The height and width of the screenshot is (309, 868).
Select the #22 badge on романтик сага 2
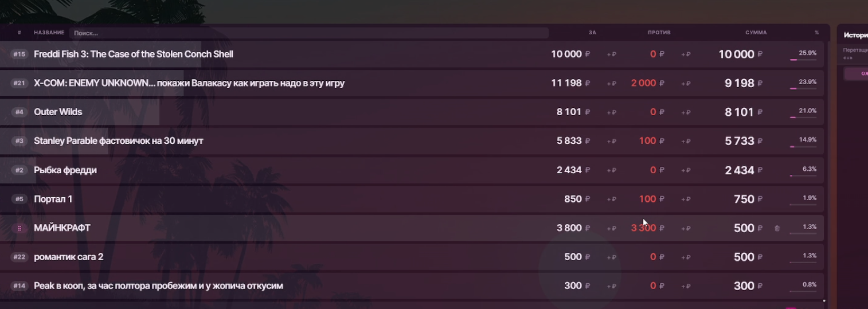(x=19, y=257)
